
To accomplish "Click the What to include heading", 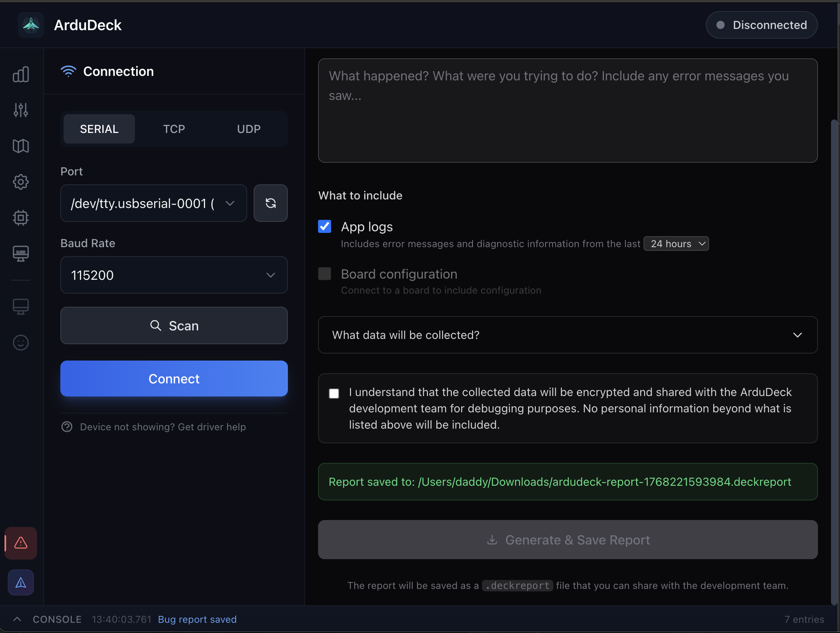I will coord(360,195).
